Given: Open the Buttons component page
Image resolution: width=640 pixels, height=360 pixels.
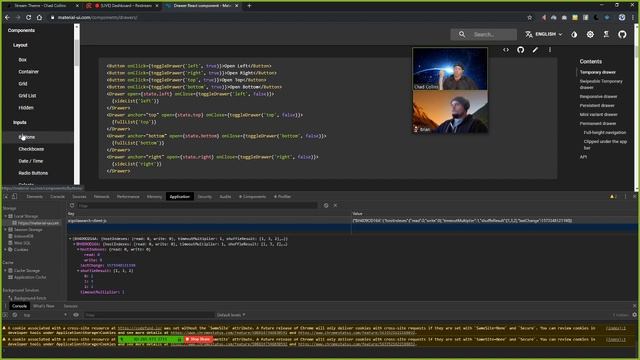Looking at the screenshot, I should click(x=27, y=137).
